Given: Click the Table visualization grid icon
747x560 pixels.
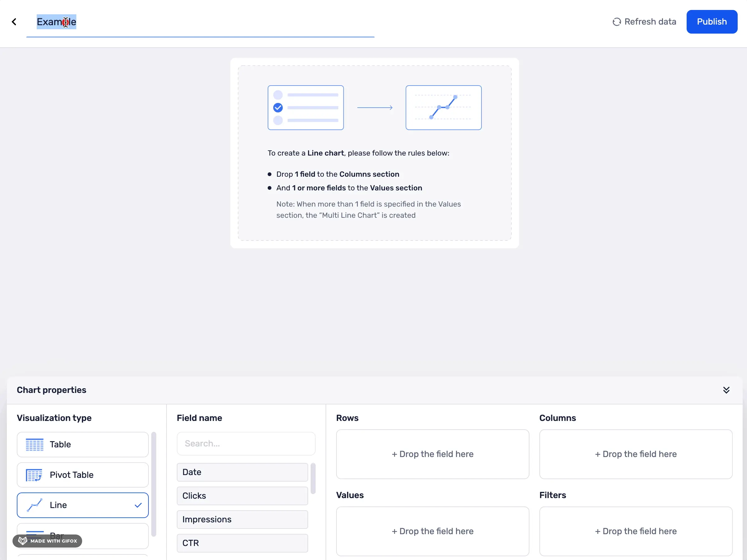Looking at the screenshot, I should [x=35, y=445].
